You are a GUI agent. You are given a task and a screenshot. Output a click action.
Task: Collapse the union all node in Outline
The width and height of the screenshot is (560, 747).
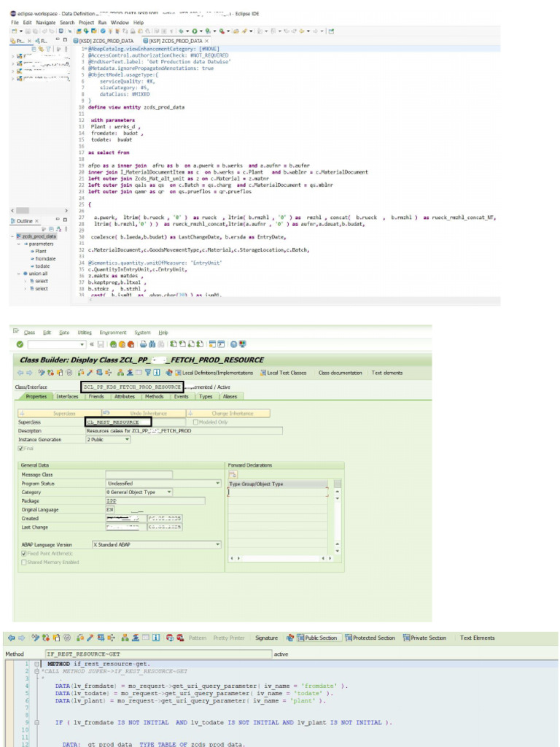19,274
